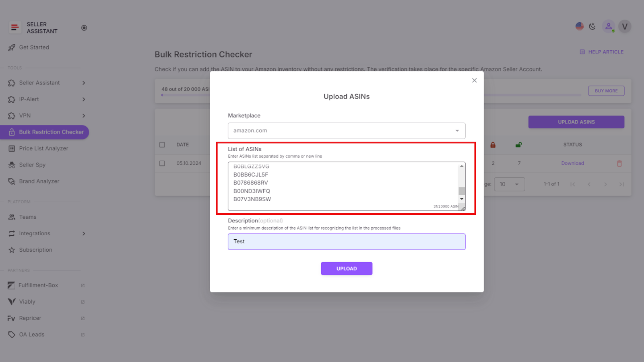Select the header checkbox above the table
Screen dimensions: 644x362
click(162, 144)
